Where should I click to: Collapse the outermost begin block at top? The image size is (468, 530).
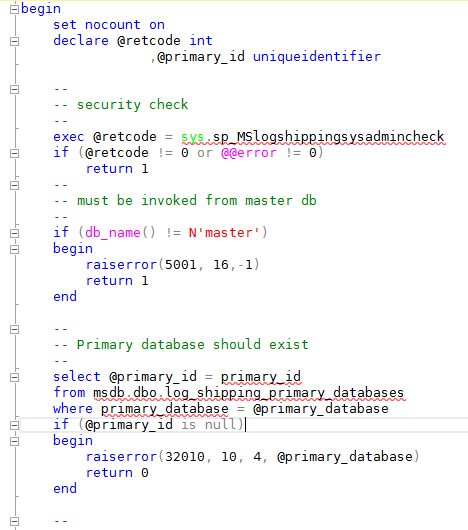(14, 9)
